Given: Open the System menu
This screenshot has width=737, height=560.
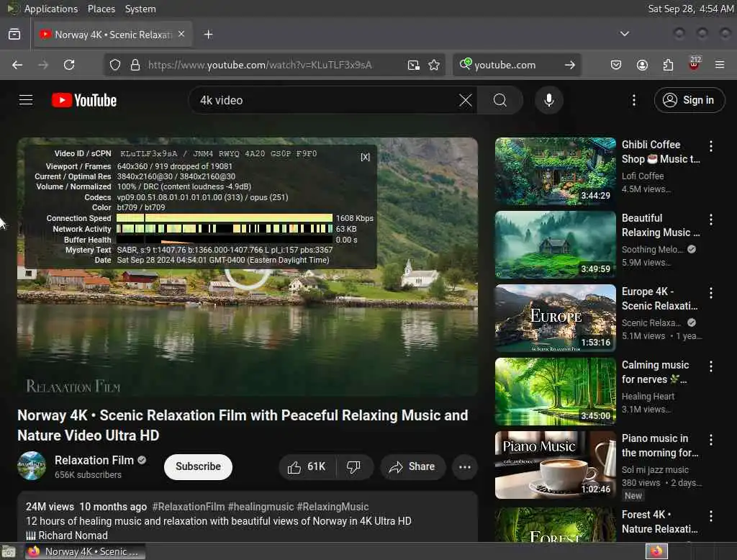Looking at the screenshot, I should pos(140,9).
